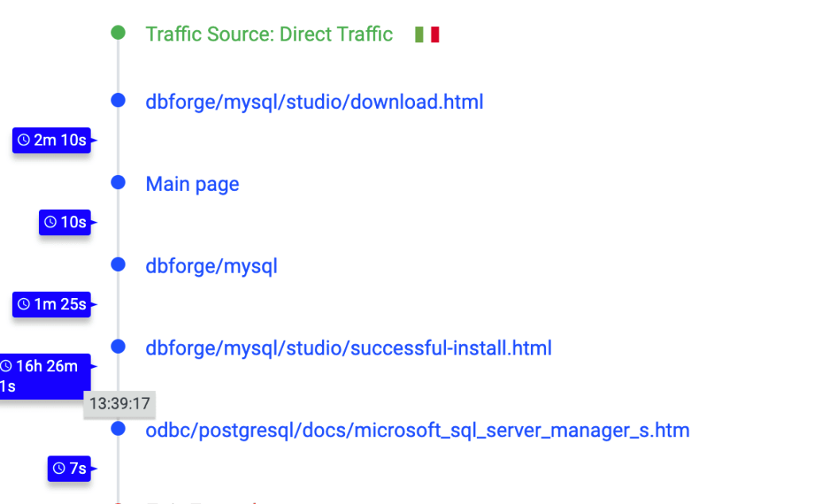Select green traffic source timeline dot
The image size is (814, 504).
tap(118, 33)
